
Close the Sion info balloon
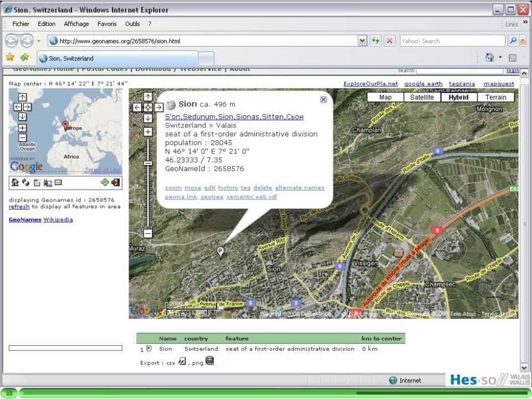324,99
